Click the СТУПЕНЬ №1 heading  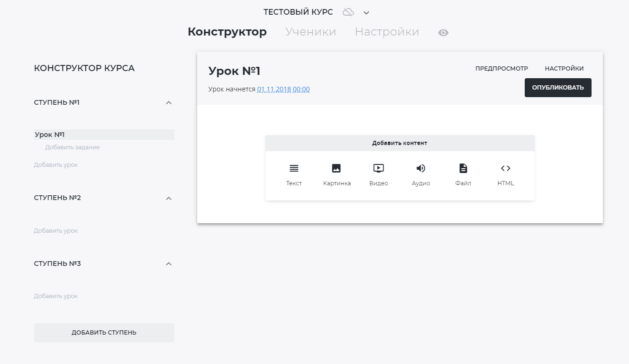point(57,102)
